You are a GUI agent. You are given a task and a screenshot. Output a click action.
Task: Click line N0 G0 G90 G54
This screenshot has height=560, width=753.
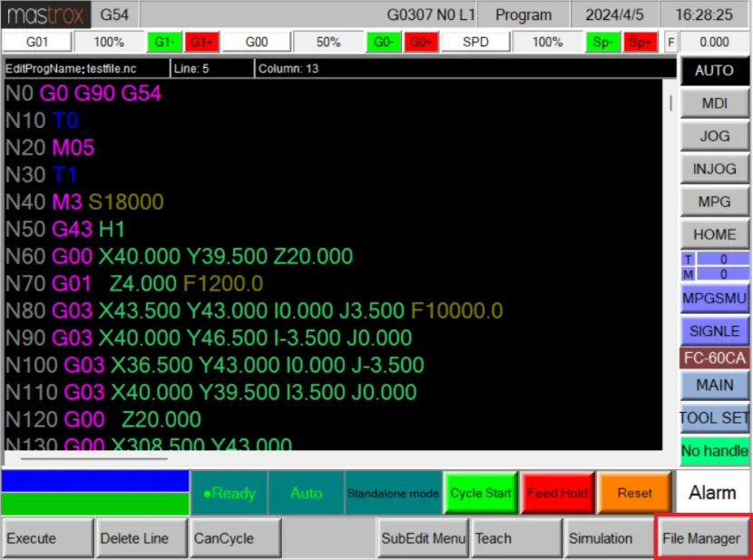(x=83, y=93)
